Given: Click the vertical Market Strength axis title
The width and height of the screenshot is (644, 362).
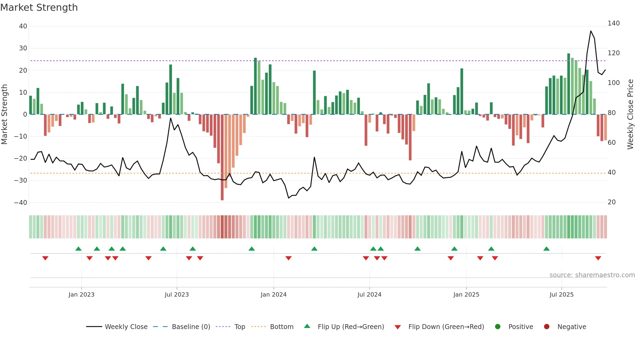Looking at the screenshot, I should pos(5,114).
